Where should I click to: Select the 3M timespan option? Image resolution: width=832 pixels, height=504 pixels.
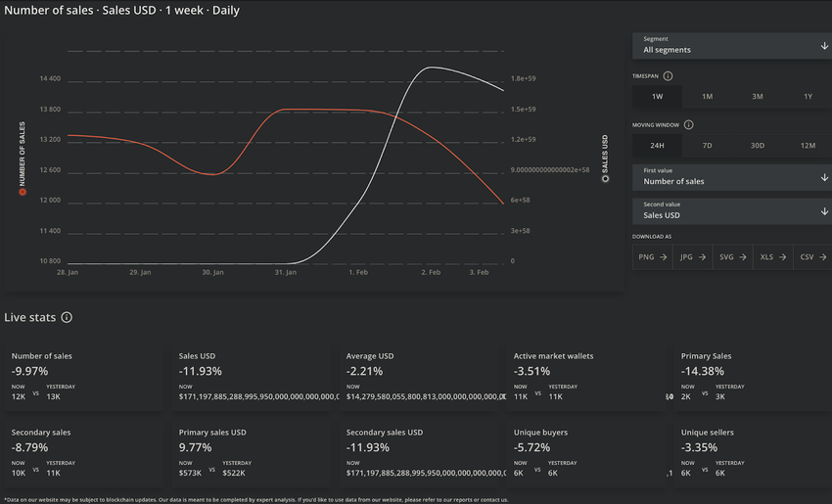click(x=758, y=97)
